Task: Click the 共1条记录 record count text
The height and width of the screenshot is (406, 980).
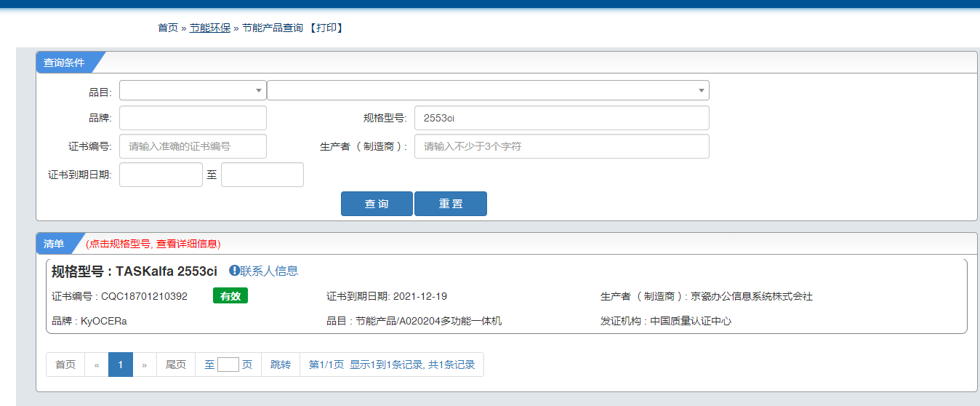Action: (451, 365)
